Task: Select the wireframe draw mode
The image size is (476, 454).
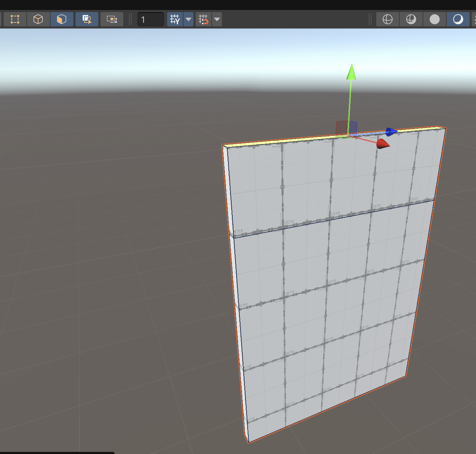Action: click(x=388, y=19)
